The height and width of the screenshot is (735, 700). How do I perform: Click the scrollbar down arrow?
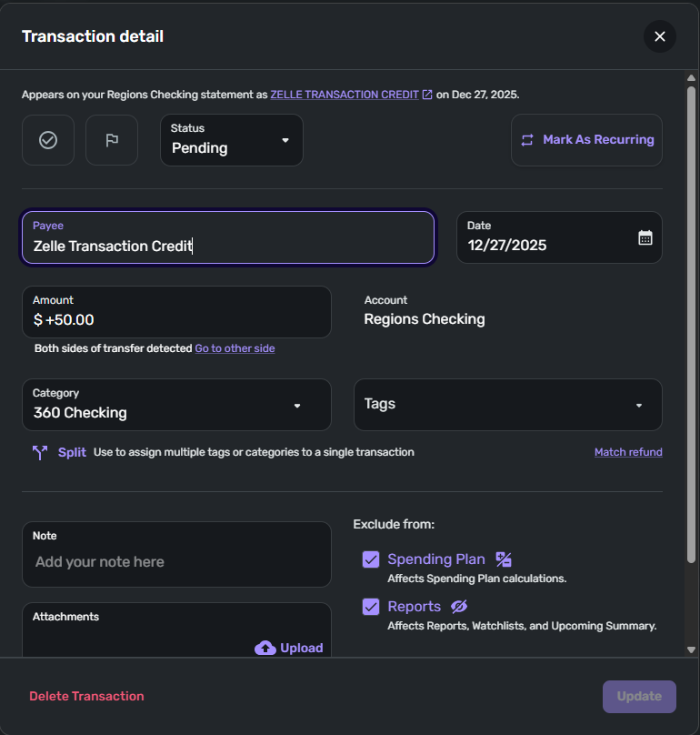[x=691, y=649]
